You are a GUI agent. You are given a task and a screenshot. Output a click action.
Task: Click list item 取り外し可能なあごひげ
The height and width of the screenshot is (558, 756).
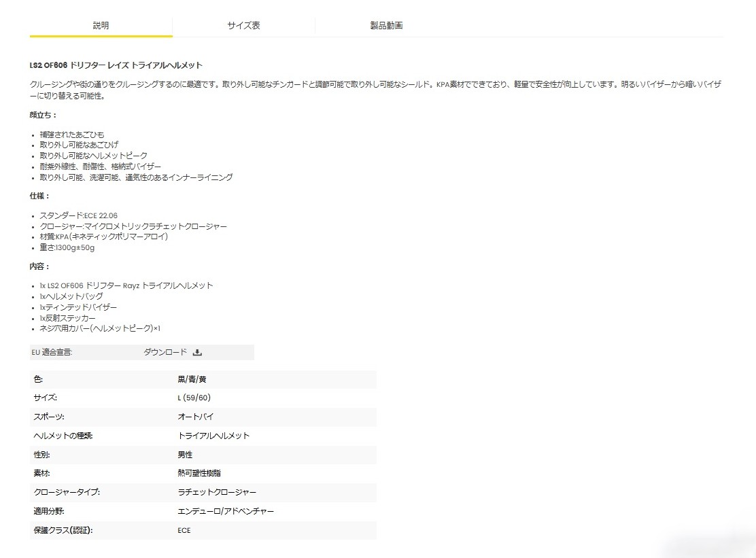[79, 145]
